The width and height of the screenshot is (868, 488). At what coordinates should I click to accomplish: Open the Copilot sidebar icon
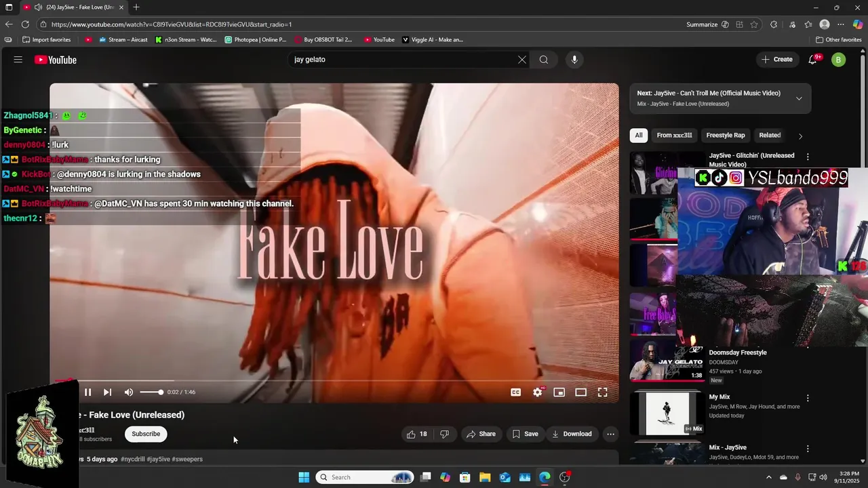coord(858,24)
